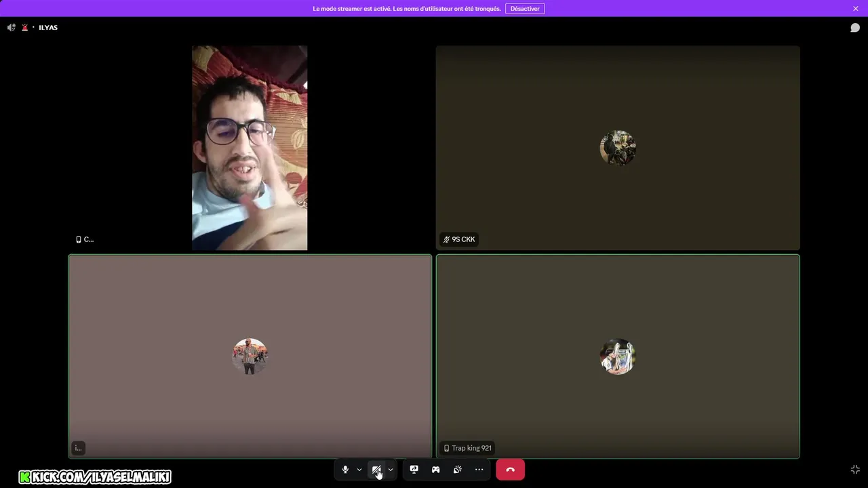Screen dimensions: 868x488
Task: Disconnect from the call
Action: [510, 470]
